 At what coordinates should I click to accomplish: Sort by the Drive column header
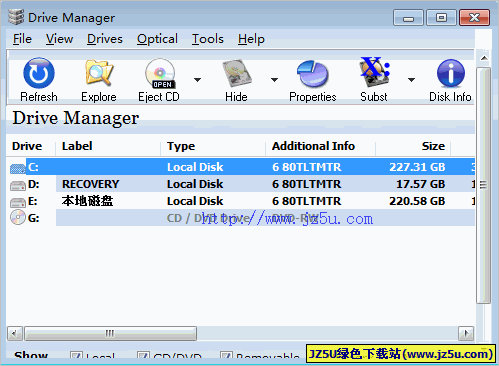pos(27,146)
